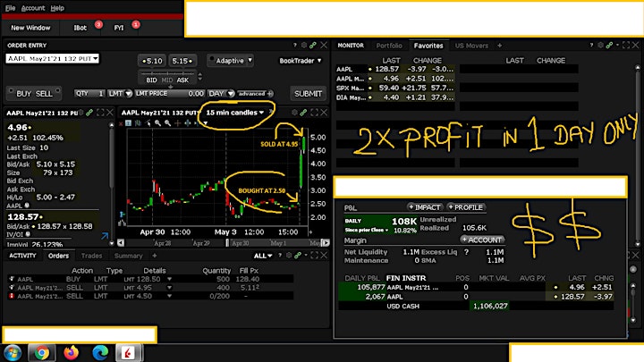The width and height of the screenshot is (644, 362).
Task: Switch to Trades tab
Action: [x=91, y=256]
